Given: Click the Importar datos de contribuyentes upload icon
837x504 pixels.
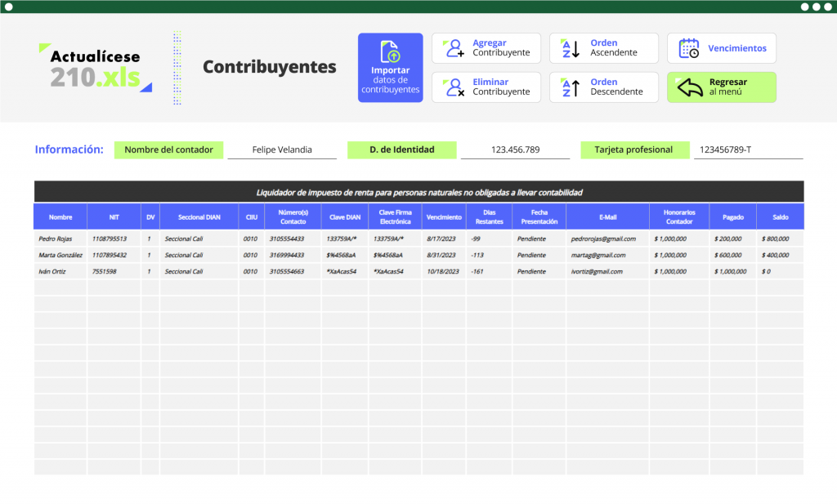Looking at the screenshot, I should (x=390, y=51).
